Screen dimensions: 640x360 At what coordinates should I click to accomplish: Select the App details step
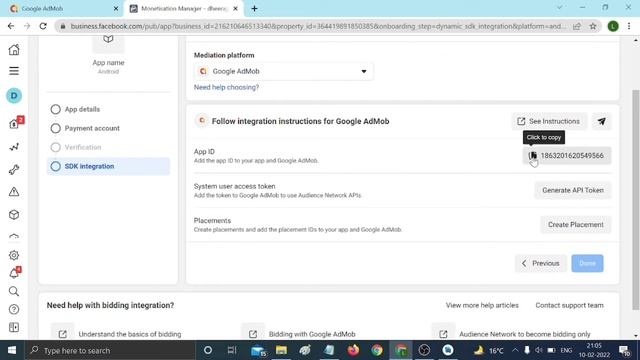pyautogui.click(x=108, y=109)
